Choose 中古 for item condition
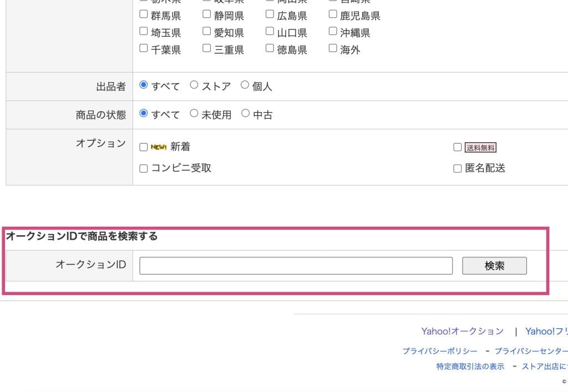The height and width of the screenshot is (392, 568). coord(245,114)
